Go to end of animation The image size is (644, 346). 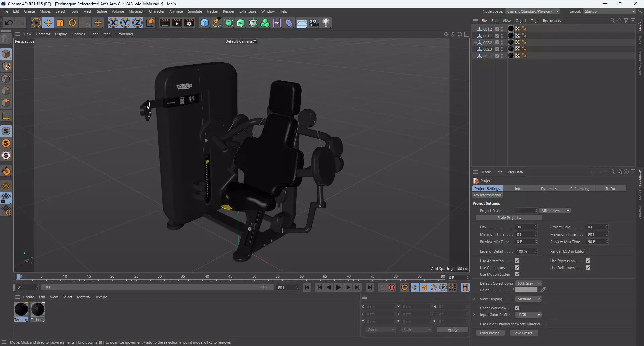click(x=370, y=287)
